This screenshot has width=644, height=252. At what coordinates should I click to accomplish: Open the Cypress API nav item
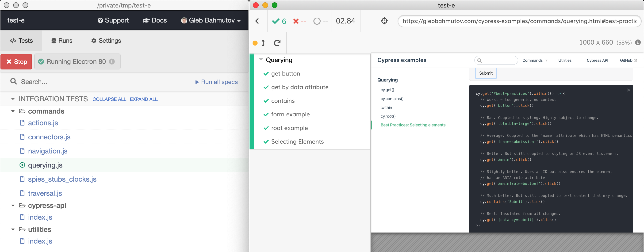click(597, 60)
